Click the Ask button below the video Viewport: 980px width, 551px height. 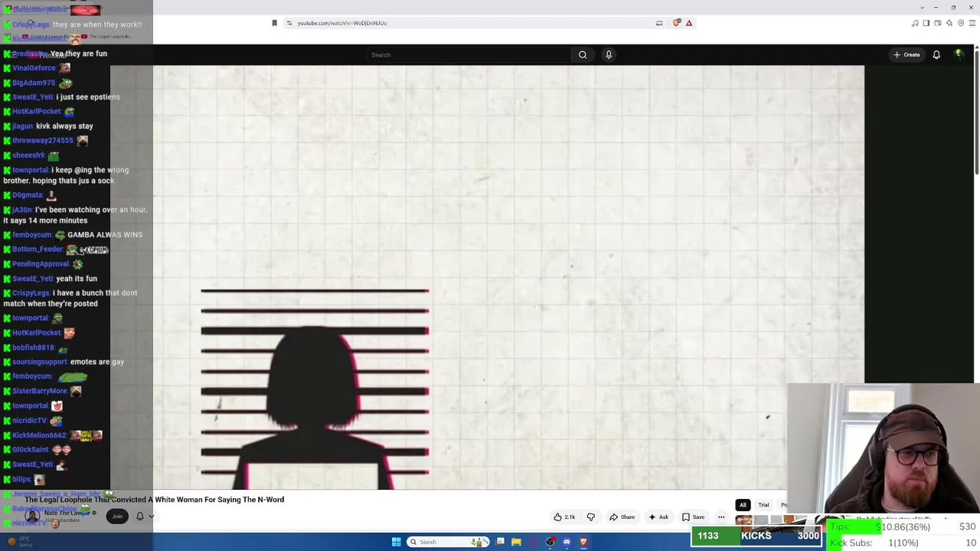(658, 517)
